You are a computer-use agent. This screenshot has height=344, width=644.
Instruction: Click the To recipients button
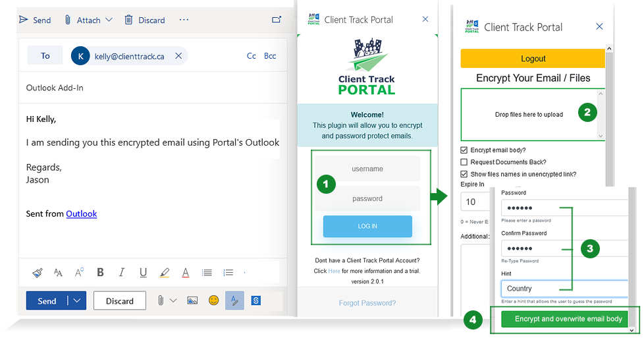45,55
